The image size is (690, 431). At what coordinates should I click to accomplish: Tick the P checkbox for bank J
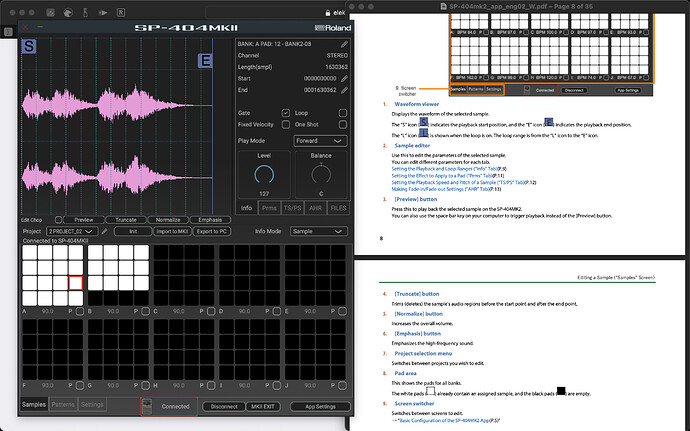click(x=342, y=385)
